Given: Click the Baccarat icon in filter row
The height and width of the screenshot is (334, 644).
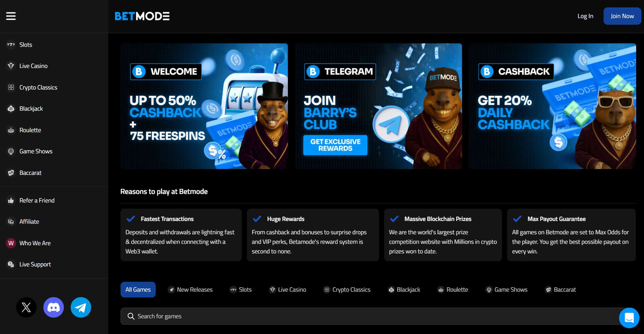Looking at the screenshot, I should (548, 290).
